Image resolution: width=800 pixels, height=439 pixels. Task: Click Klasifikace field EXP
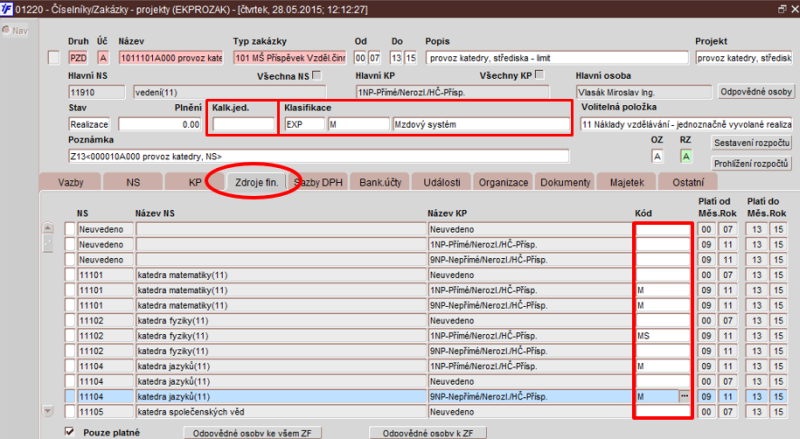(304, 124)
